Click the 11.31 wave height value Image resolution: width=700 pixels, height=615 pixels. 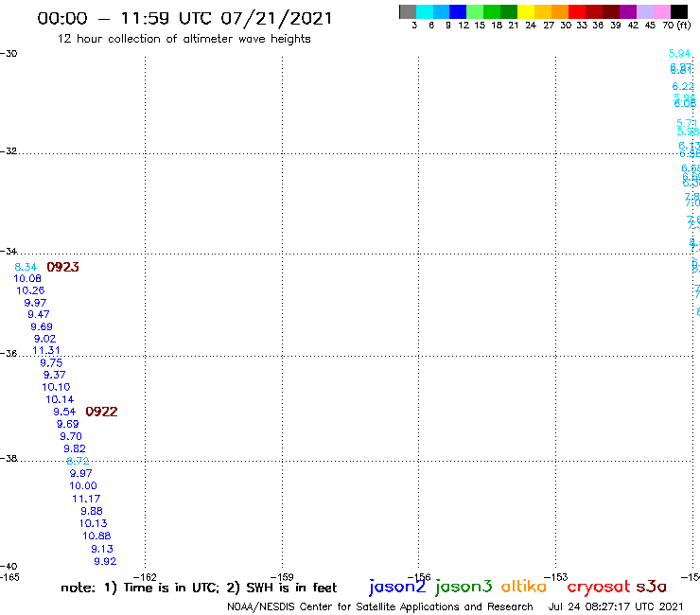click(x=46, y=351)
